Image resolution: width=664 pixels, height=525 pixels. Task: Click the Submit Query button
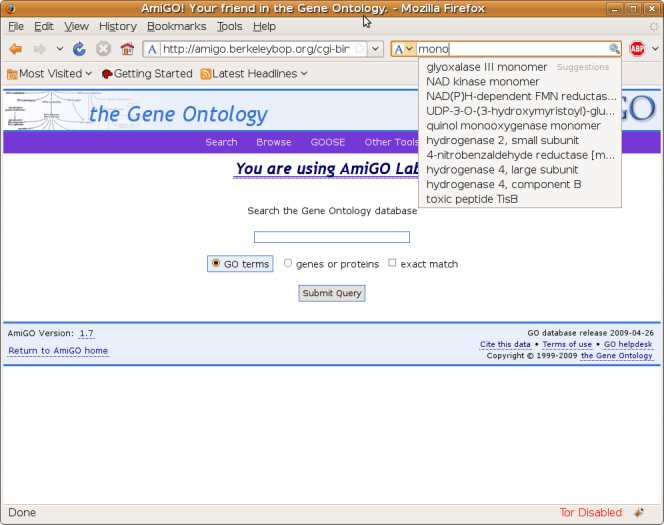(x=332, y=293)
